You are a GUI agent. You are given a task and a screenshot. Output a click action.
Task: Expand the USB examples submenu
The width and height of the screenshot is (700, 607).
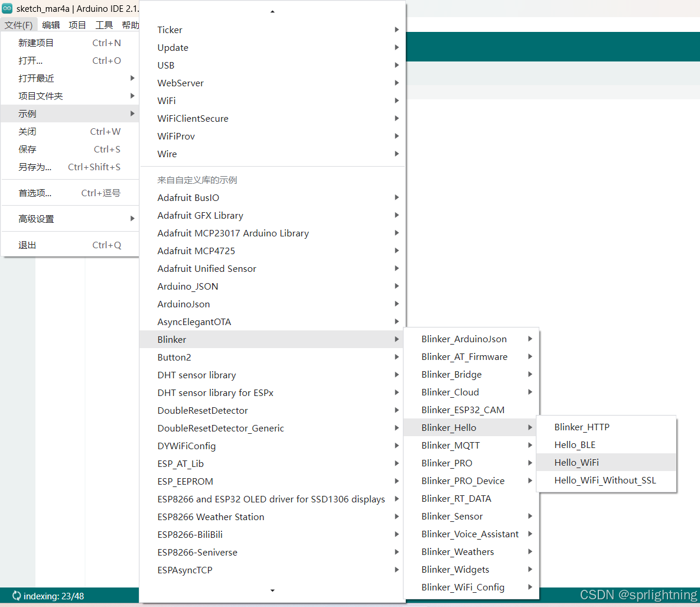tap(272, 65)
